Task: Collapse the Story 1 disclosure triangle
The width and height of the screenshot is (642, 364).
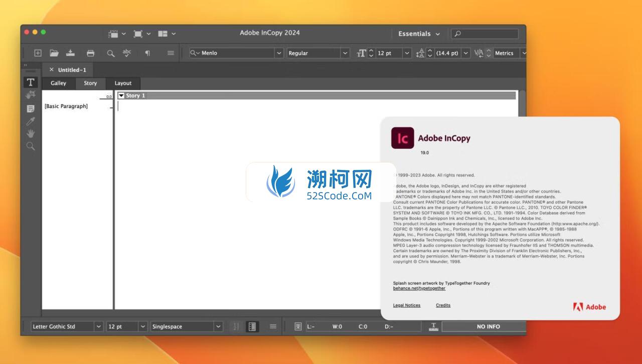Action: [121, 95]
